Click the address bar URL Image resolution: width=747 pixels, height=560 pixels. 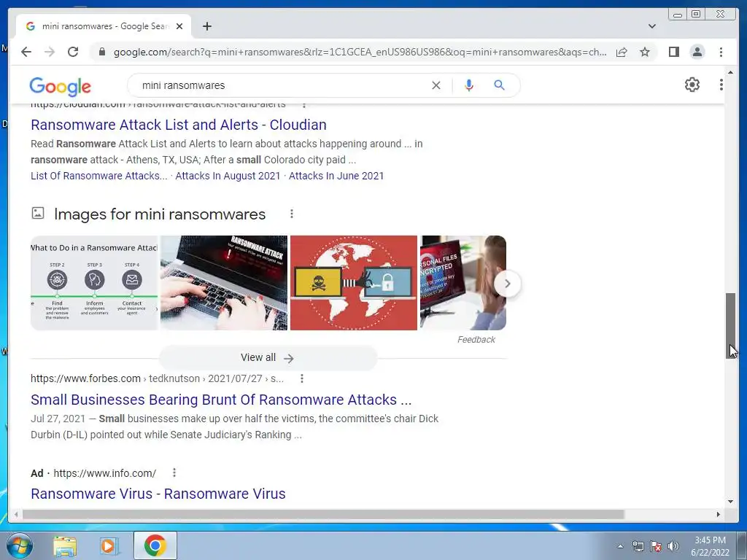point(360,52)
